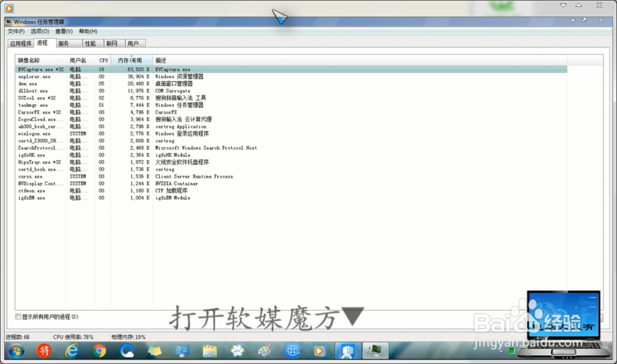Open the blue cloud Q browser icon
This screenshot has width=617, height=364.
tap(126, 350)
